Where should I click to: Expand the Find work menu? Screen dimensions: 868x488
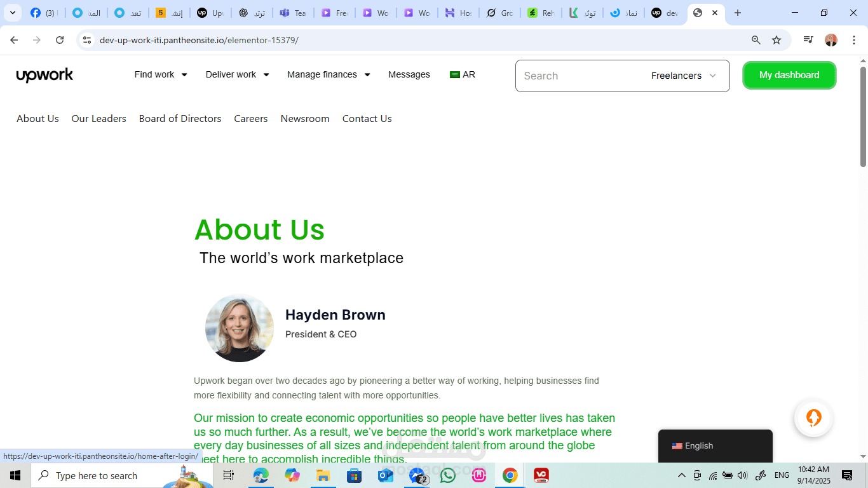click(x=161, y=74)
